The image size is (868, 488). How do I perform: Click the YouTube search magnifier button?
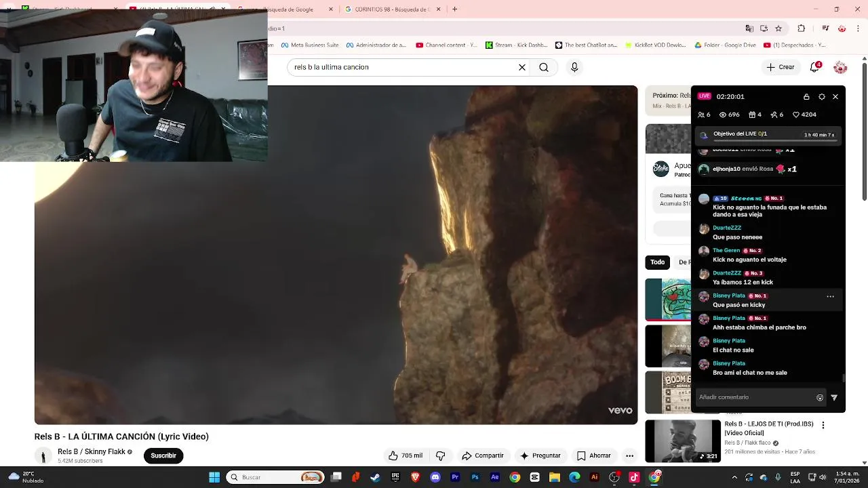pyautogui.click(x=544, y=67)
